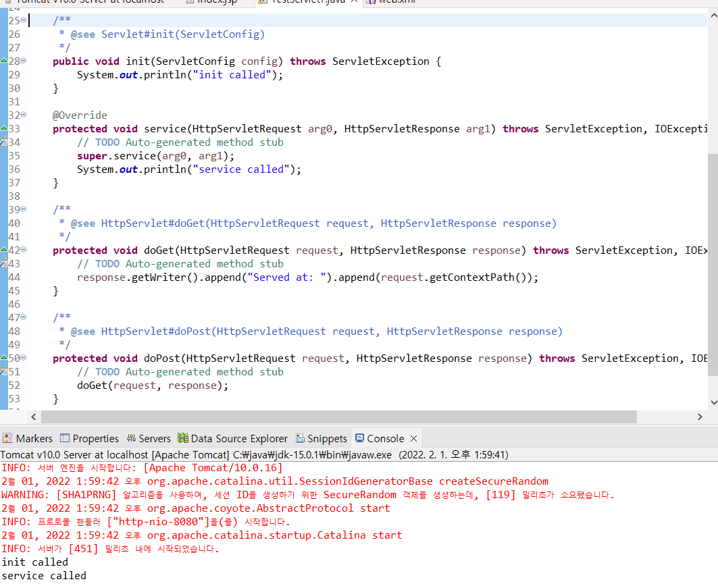Click the Data Source Explorer icon

pos(182,438)
